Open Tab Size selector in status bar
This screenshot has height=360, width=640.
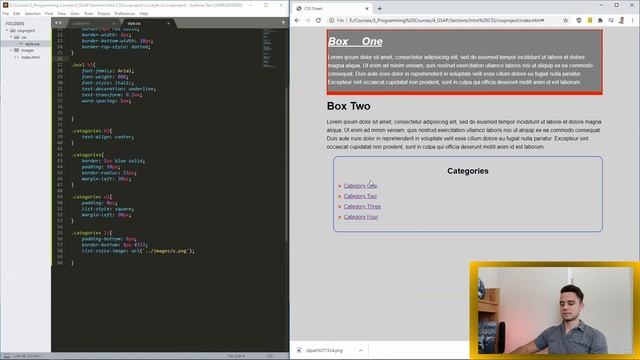236,356
